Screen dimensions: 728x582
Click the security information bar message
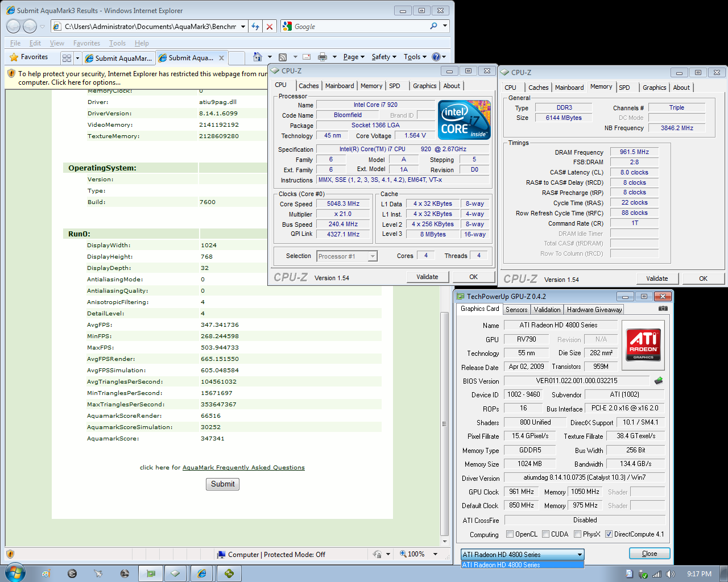(x=142, y=78)
